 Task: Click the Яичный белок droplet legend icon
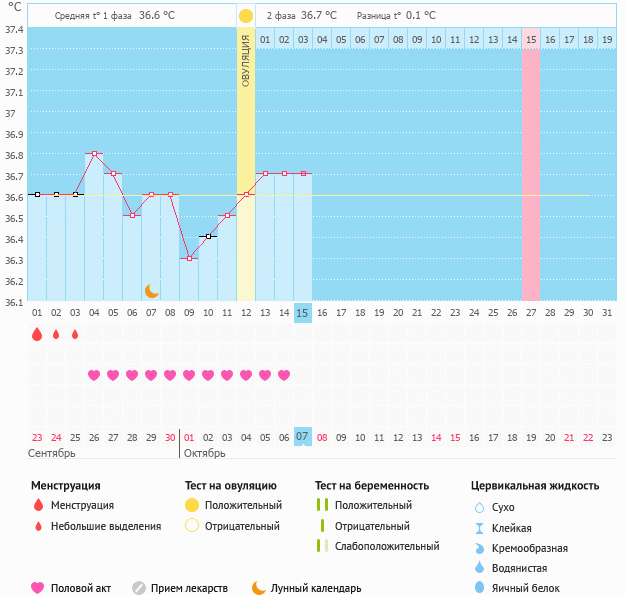point(479,588)
